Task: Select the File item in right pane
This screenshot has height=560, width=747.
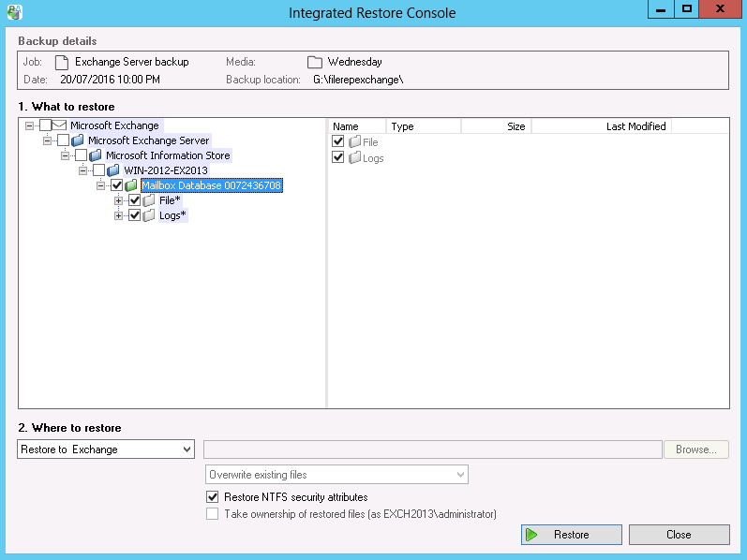Action: point(370,141)
